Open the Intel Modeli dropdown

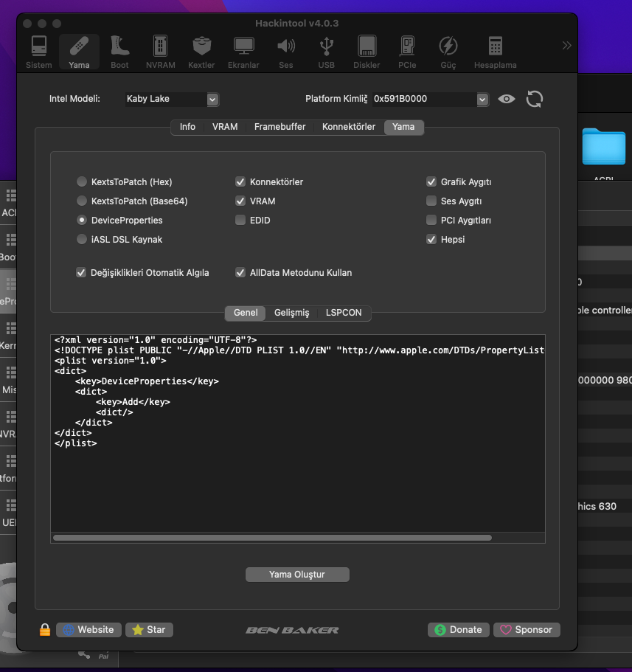[212, 99]
